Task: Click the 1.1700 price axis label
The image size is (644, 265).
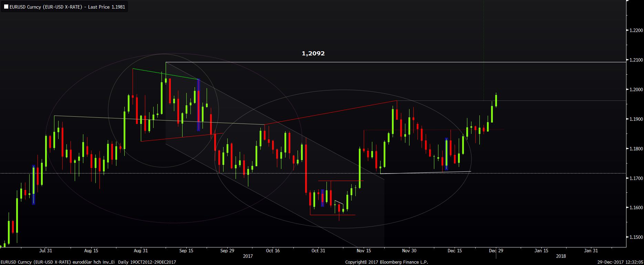Action: click(636, 178)
